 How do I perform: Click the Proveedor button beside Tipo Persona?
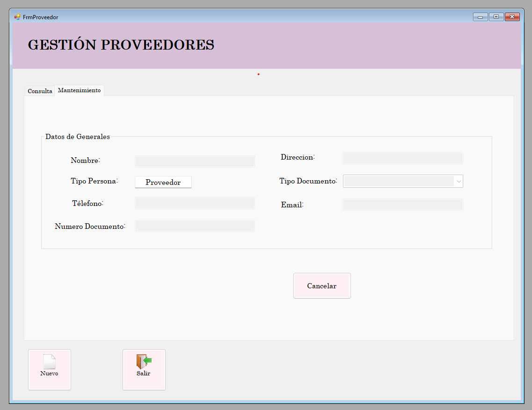pos(163,182)
